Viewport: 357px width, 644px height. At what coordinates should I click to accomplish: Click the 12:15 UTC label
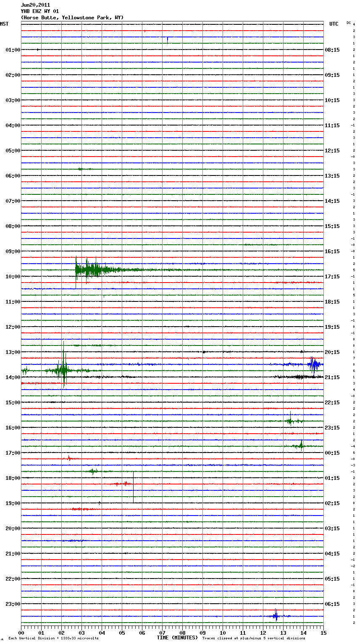tap(332, 151)
